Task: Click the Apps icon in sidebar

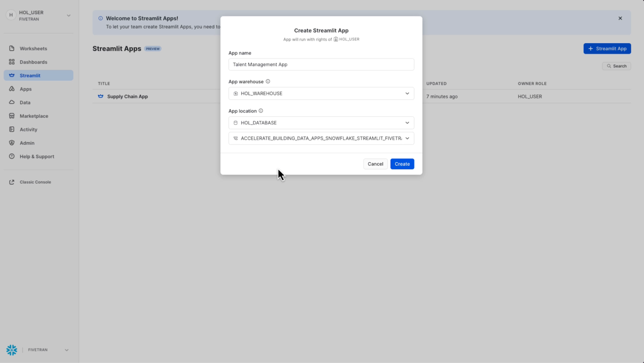Action: [12, 89]
